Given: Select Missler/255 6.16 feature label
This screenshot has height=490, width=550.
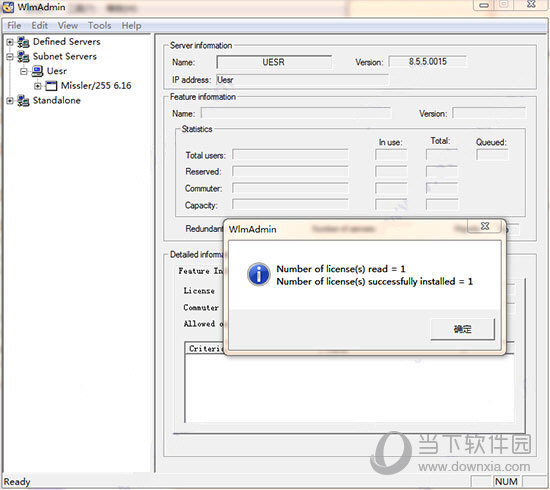Looking at the screenshot, I should click(x=96, y=86).
